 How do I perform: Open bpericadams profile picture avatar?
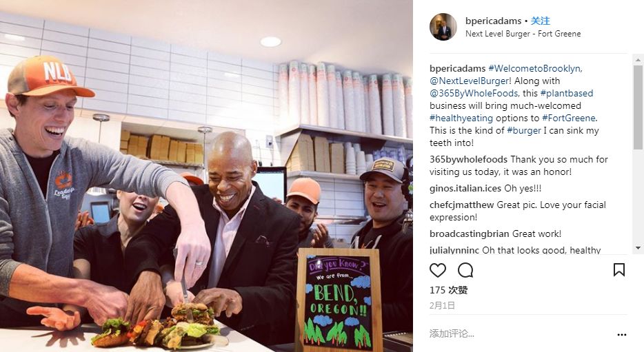pos(443,27)
